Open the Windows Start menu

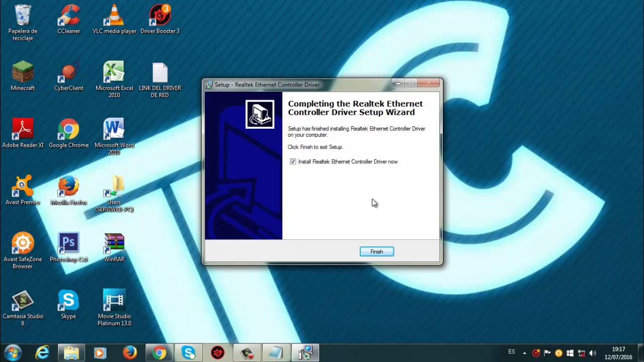tap(13, 352)
